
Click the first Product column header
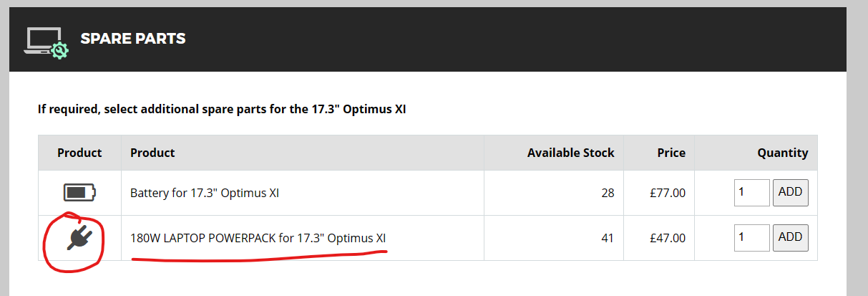pos(79,153)
